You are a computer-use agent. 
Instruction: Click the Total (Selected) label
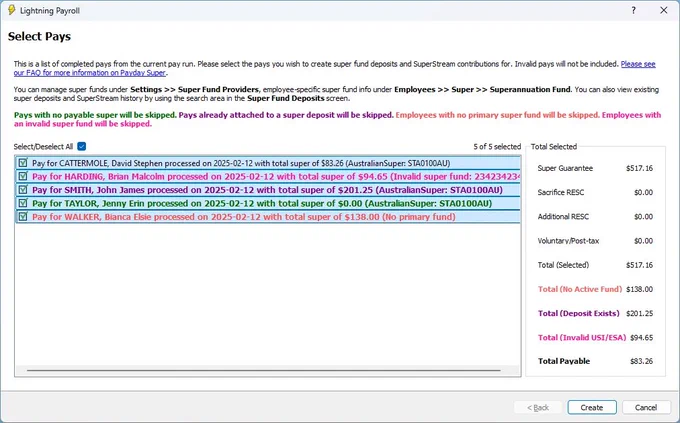click(563, 265)
